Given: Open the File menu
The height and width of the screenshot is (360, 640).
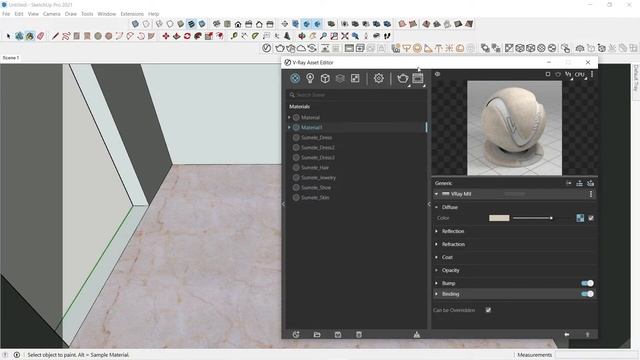Looking at the screenshot, I should [6, 14].
